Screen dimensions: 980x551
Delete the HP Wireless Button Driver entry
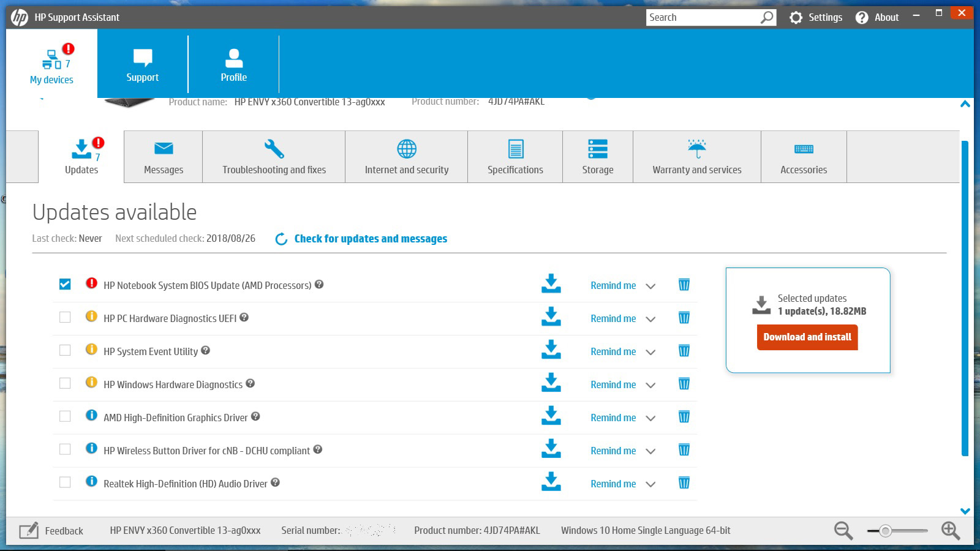pos(684,450)
